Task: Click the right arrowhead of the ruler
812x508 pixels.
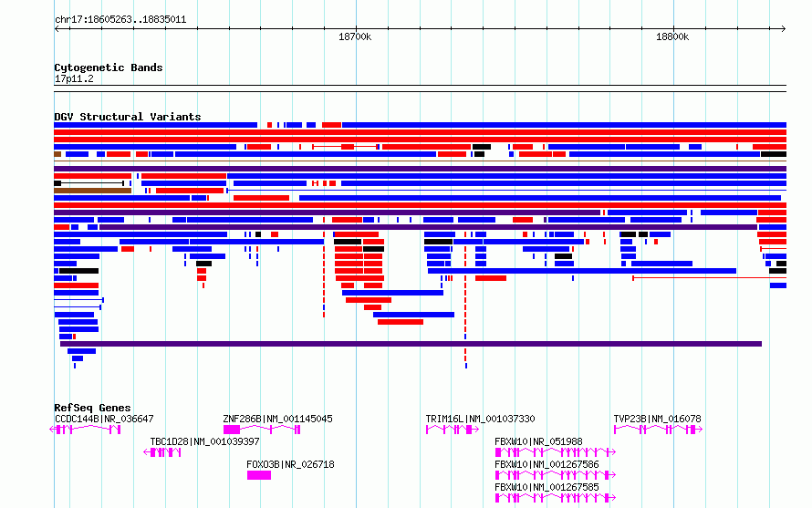Action: (x=784, y=29)
